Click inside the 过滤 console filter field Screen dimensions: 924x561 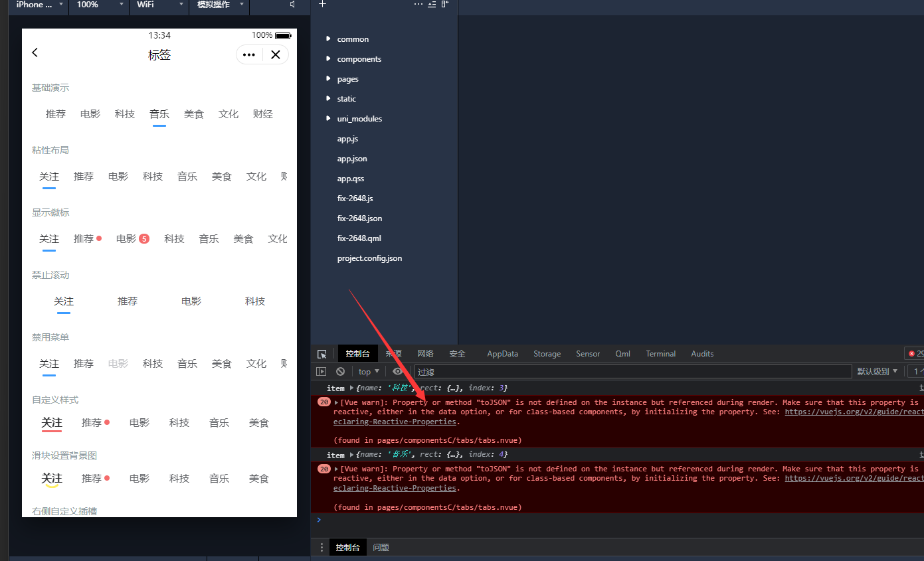[x=531, y=370]
